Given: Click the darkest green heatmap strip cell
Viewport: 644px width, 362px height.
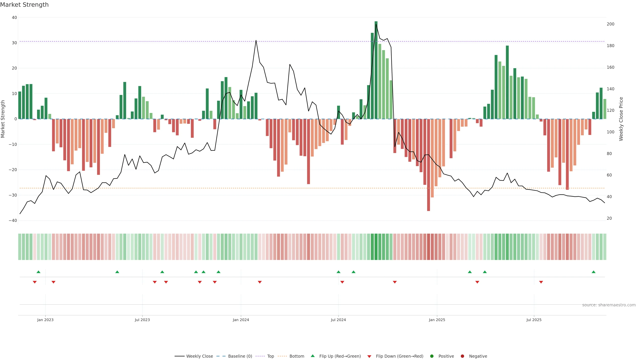Looking at the screenshot, I should (376, 247).
